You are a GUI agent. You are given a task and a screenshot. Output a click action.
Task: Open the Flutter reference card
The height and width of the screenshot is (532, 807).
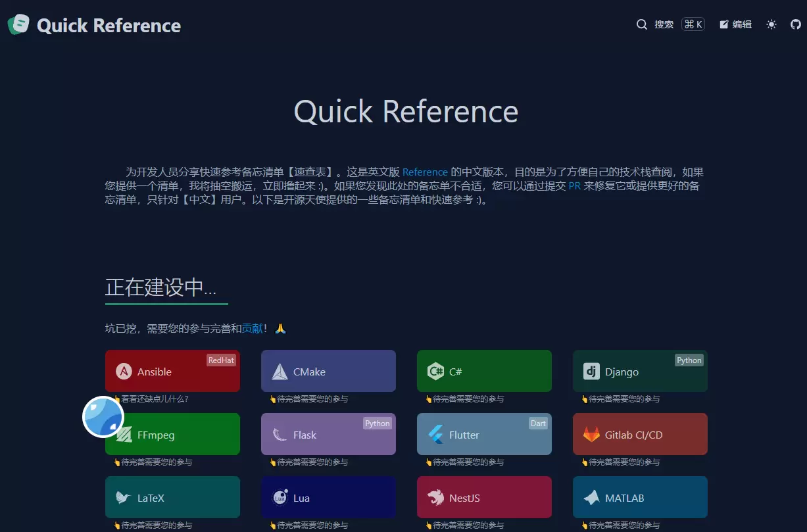[x=484, y=434]
